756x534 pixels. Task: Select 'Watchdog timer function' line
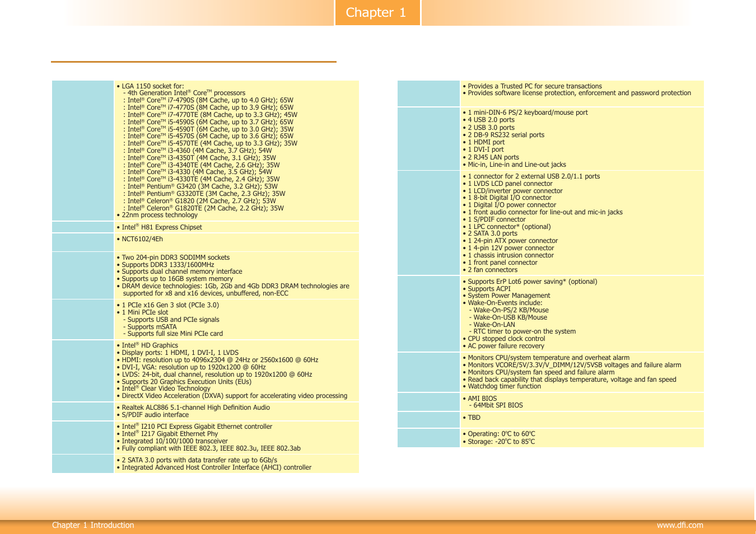[502, 386]
